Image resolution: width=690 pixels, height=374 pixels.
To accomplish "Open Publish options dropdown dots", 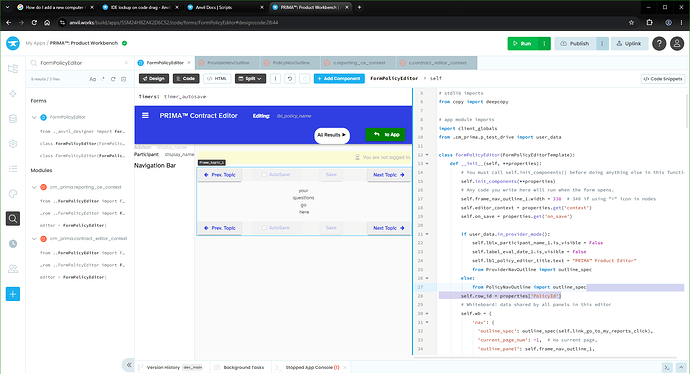I will (602, 44).
